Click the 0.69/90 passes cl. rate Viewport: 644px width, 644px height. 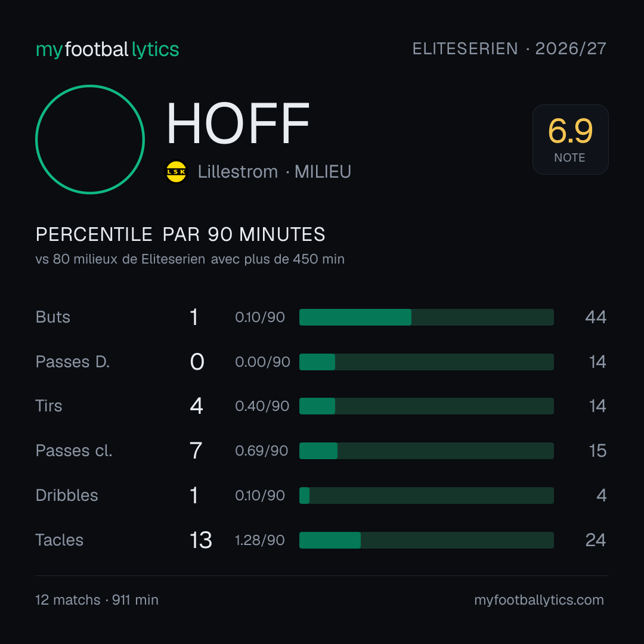click(262, 451)
